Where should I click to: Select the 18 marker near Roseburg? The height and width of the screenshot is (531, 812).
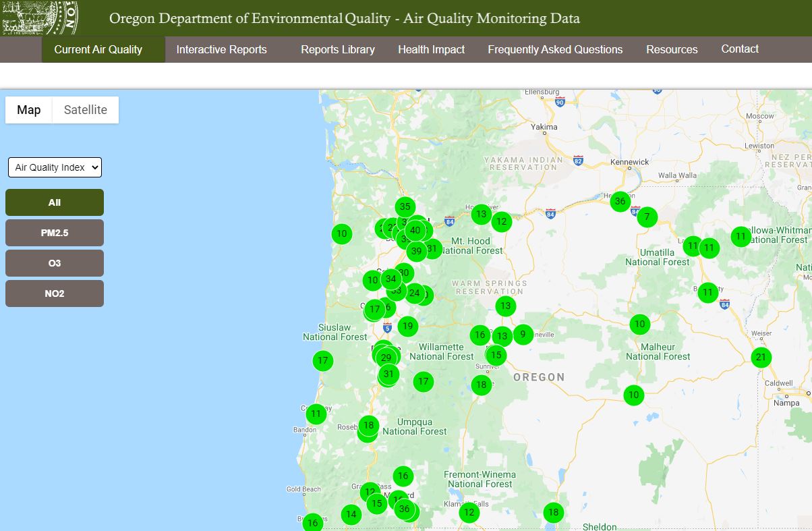click(368, 425)
